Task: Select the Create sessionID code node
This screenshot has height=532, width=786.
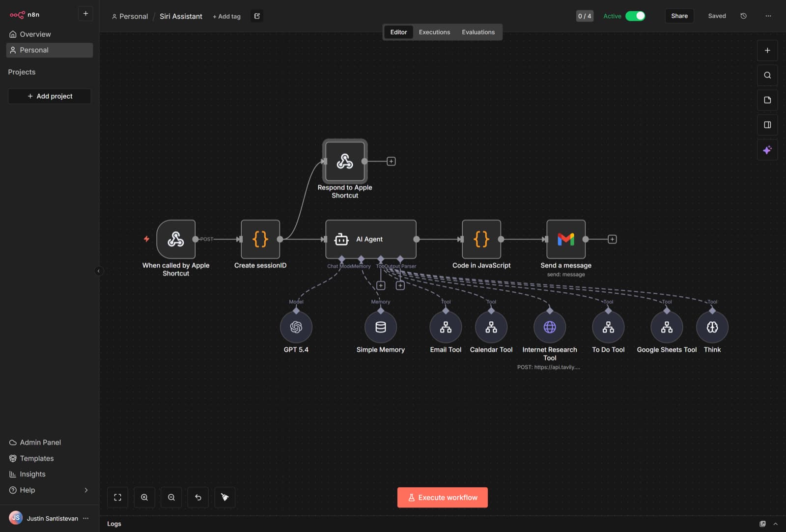Action: point(260,239)
